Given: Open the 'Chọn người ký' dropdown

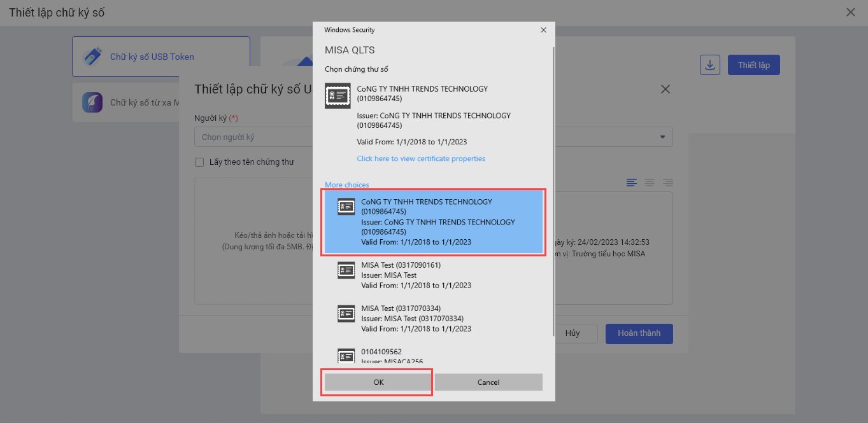Looking at the screenshot, I should tap(433, 137).
